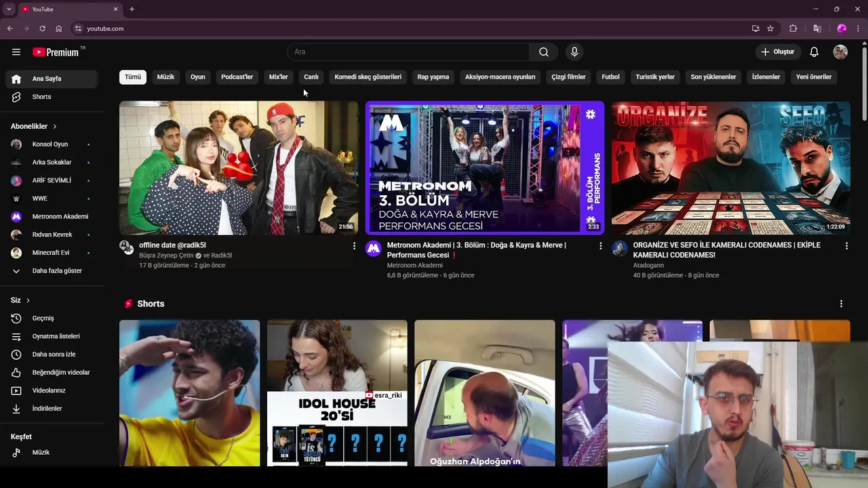Select the Tümü filter chip
The width and height of the screenshot is (868, 488).
pyautogui.click(x=133, y=77)
